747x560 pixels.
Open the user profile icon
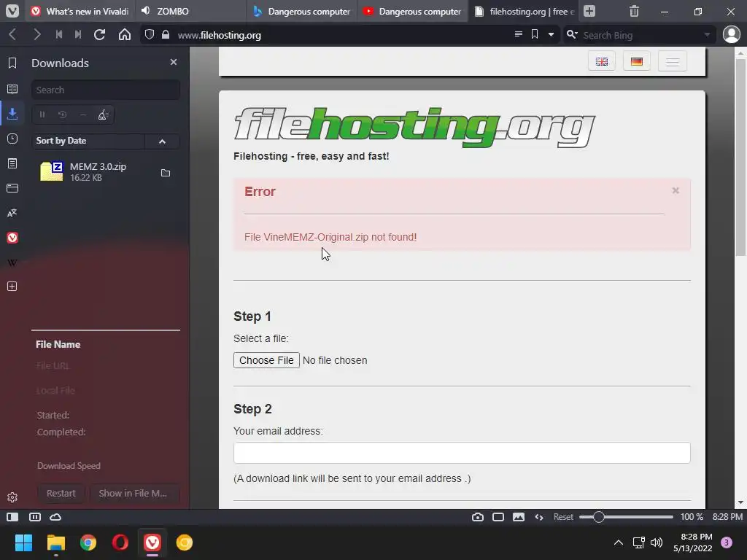coord(731,35)
